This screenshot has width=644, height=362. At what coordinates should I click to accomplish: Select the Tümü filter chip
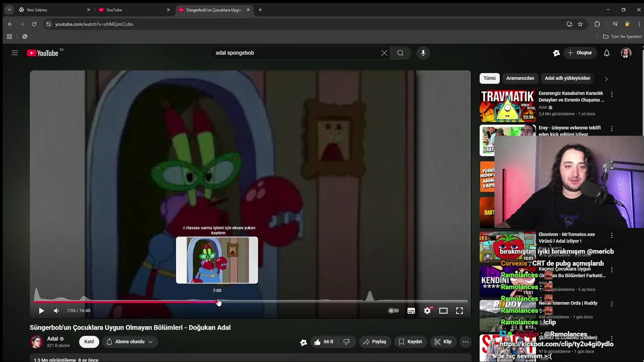[490, 78]
